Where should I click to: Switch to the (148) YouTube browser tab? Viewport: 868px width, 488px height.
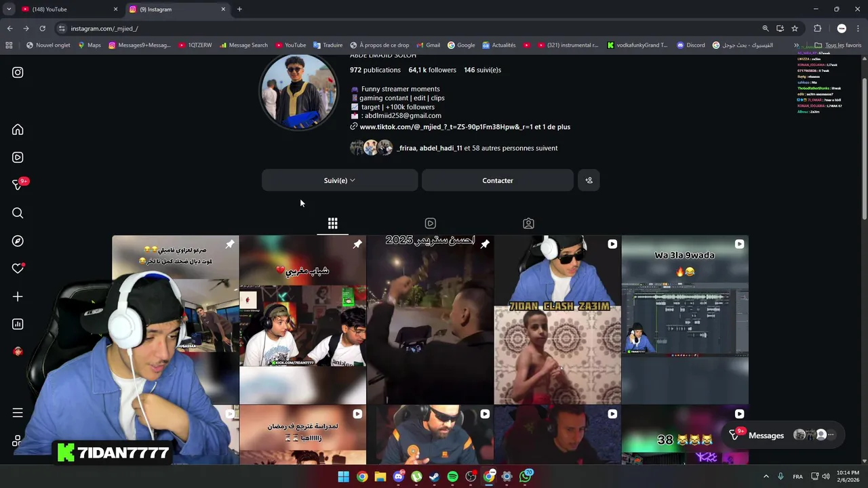click(69, 9)
